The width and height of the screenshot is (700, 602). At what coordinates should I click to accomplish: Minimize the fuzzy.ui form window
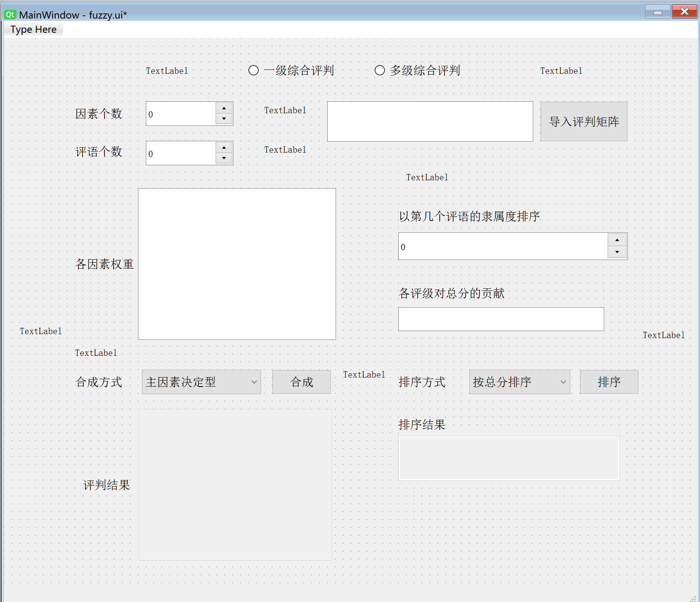[658, 12]
